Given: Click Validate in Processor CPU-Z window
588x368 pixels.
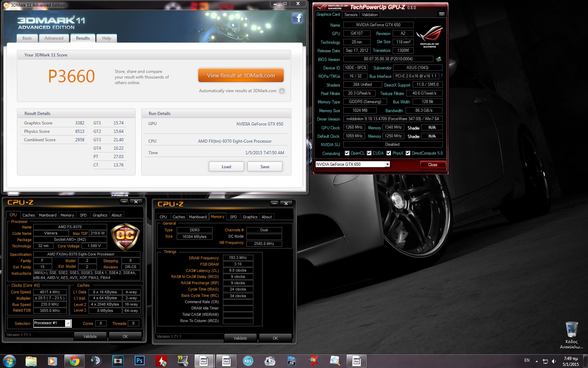Looking at the screenshot, I should click(90, 336).
